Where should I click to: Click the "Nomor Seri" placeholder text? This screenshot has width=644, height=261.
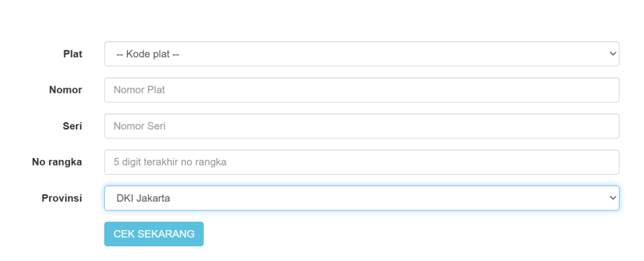(x=139, y=126)
